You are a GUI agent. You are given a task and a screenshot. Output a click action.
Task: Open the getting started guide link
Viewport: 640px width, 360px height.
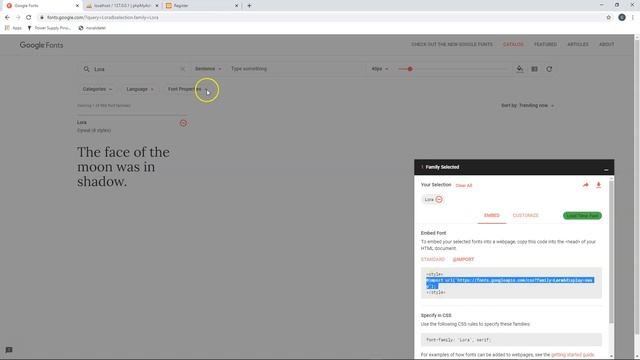click(572, 355)
